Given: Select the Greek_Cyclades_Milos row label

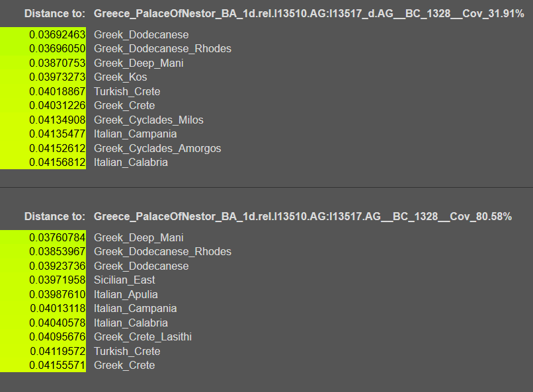Looking at the screenshot, I should click(149, 120).
